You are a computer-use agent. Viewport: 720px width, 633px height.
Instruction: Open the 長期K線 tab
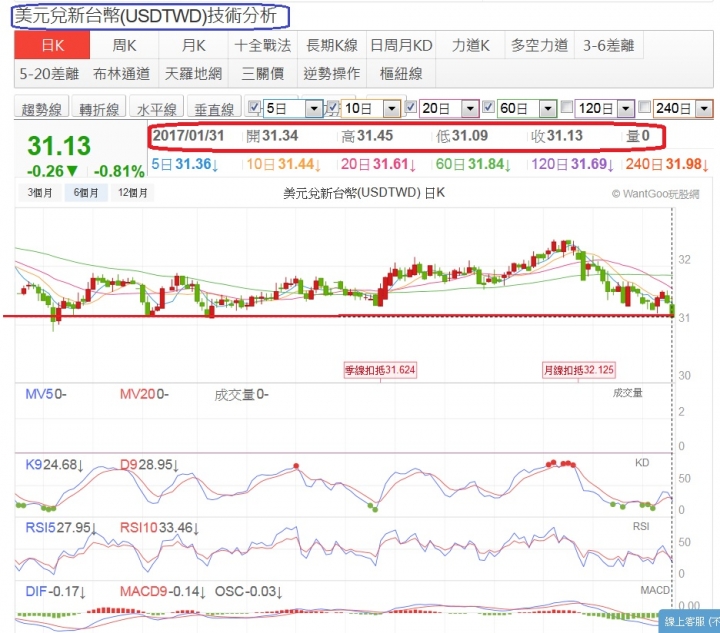pyautogui.click(x=332, y=45)
